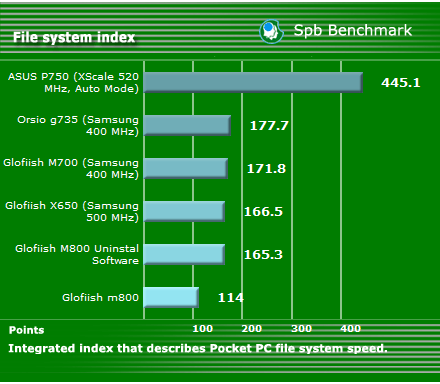Click the 'ASUS P750 (XScale 520 MHz, Auto Mode)' label
Screen dimensions: 440x384
(x=73, y=83)
